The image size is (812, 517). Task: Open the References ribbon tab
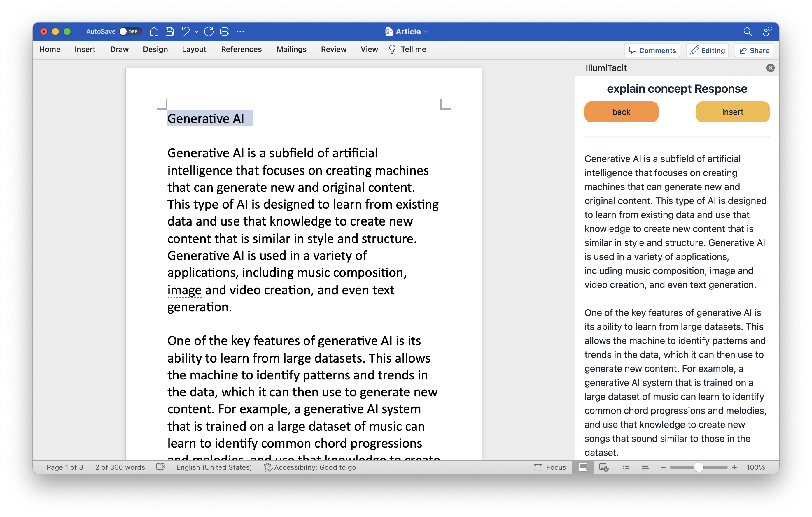(x=241, y=49)
